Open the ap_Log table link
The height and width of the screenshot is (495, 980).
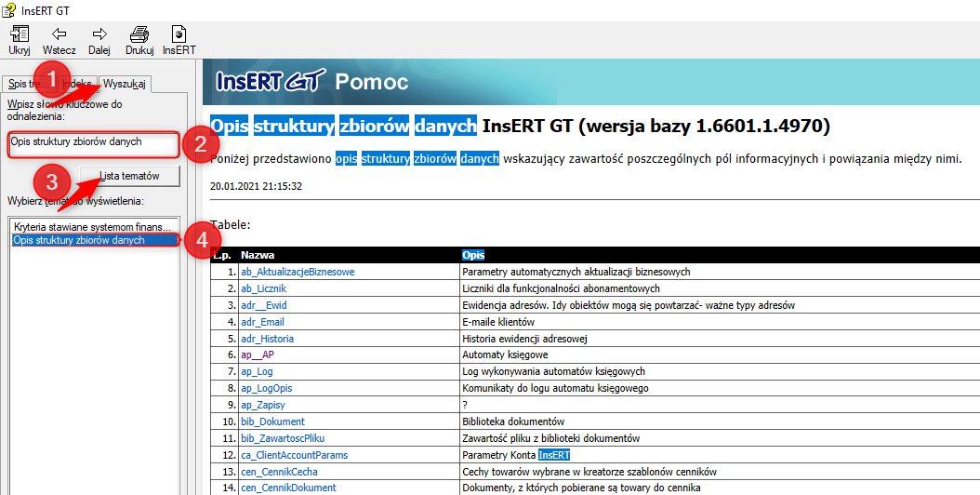(x=257, y=372)
